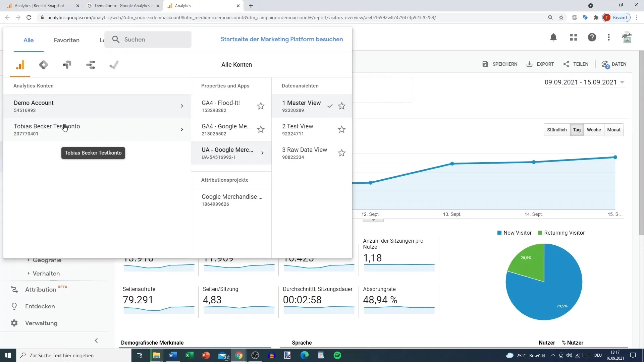Expand Tobias Becker Testkonto account entry

coord(181,129)
